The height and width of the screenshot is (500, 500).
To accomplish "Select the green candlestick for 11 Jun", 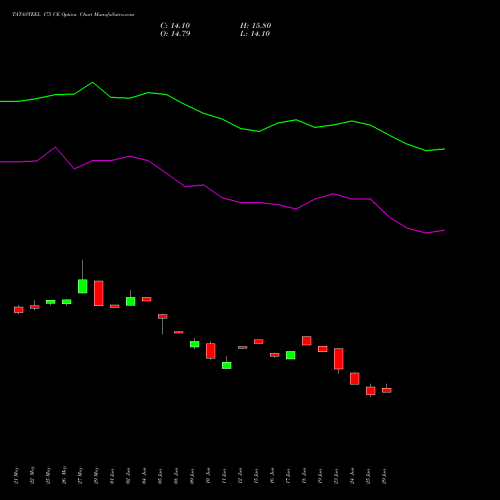I will [227, 365].
